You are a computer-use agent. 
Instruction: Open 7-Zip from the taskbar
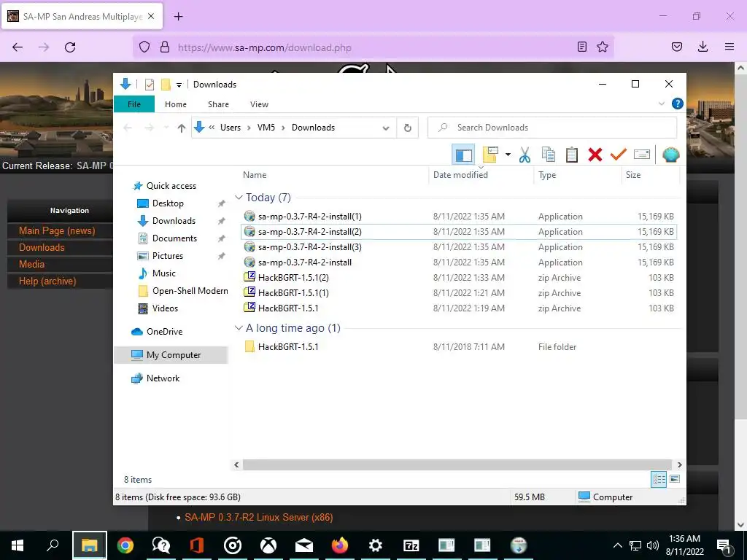pos(411,545)
